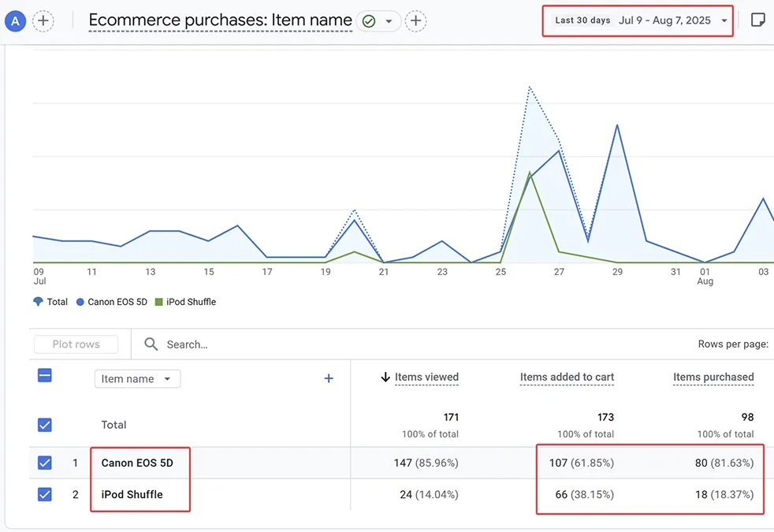Add comparison with the plus circle beside A badge

tap(43, 21)
